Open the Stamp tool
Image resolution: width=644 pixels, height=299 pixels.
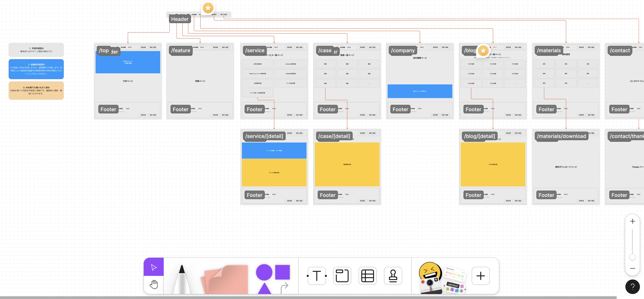(393, 276)
